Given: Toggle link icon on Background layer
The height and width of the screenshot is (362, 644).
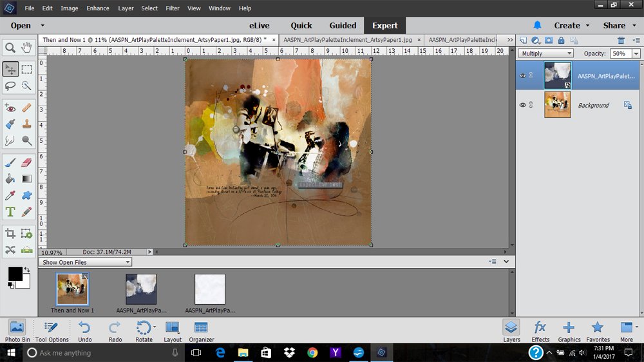Looking at the screenshot, I should pyautogui.click(x=531, y=105).
